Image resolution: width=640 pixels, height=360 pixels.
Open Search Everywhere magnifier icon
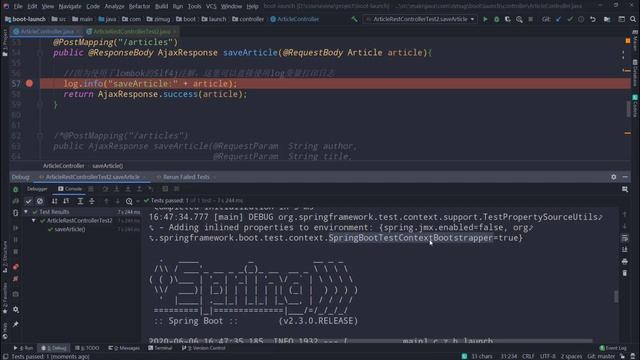click(633, 19)
